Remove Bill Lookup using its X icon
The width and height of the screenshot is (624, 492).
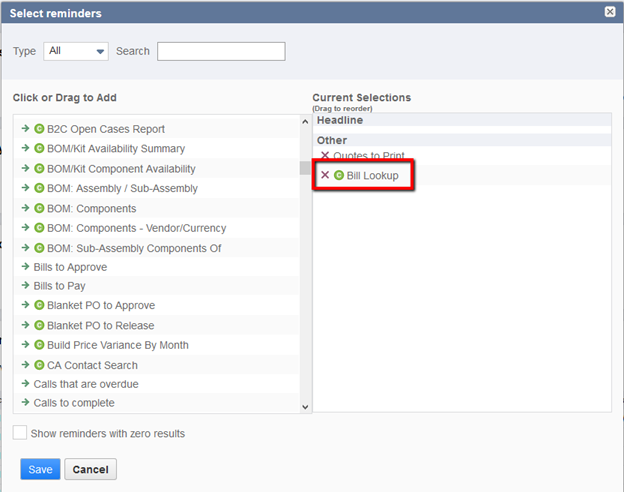click(325, 175)
